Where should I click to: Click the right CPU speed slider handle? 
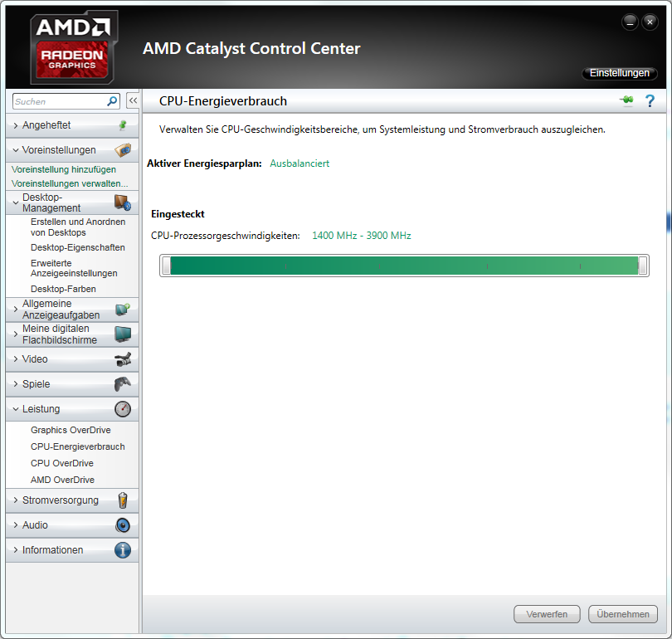click(x=642, y=266)
